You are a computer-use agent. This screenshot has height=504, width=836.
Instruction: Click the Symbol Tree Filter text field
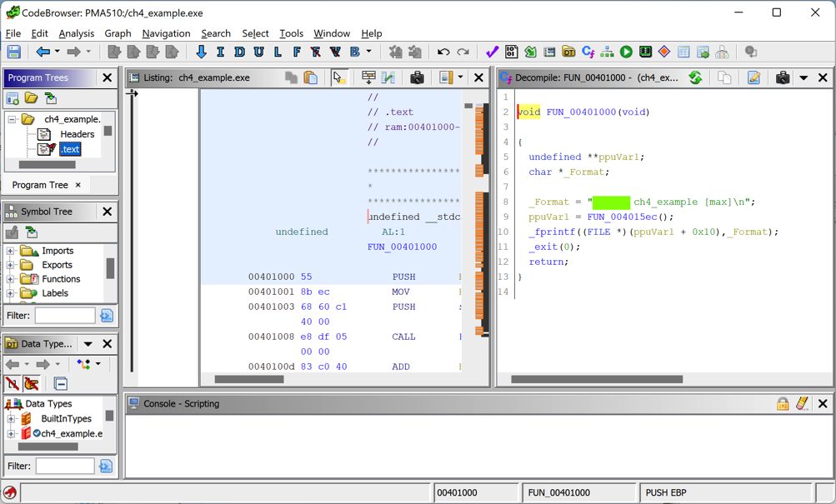(x=65, y=316)
